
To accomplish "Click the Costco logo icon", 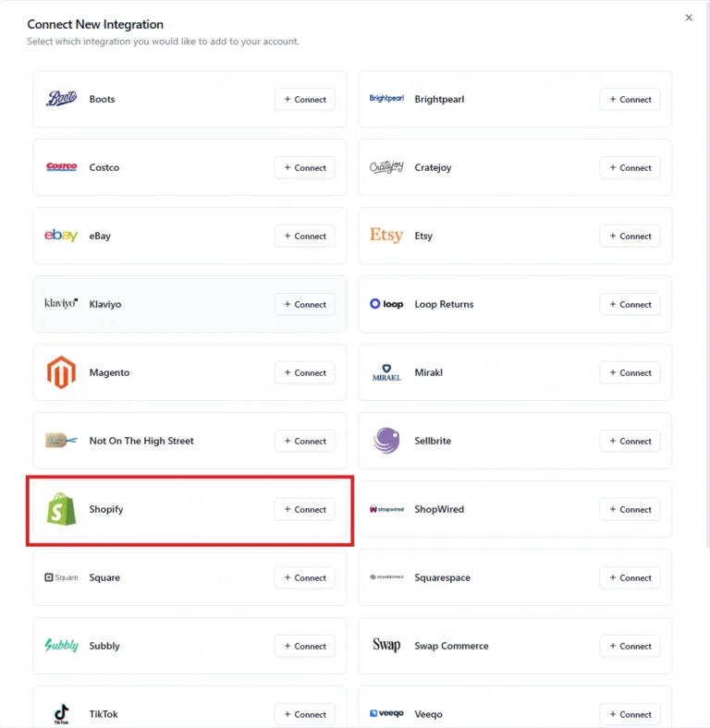I will [x=61, y=166].
